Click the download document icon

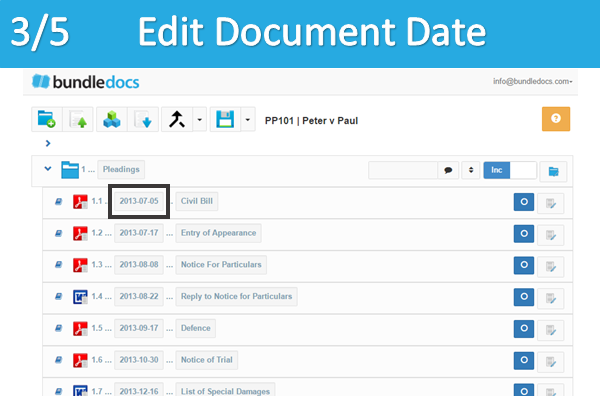pos(143,119)
